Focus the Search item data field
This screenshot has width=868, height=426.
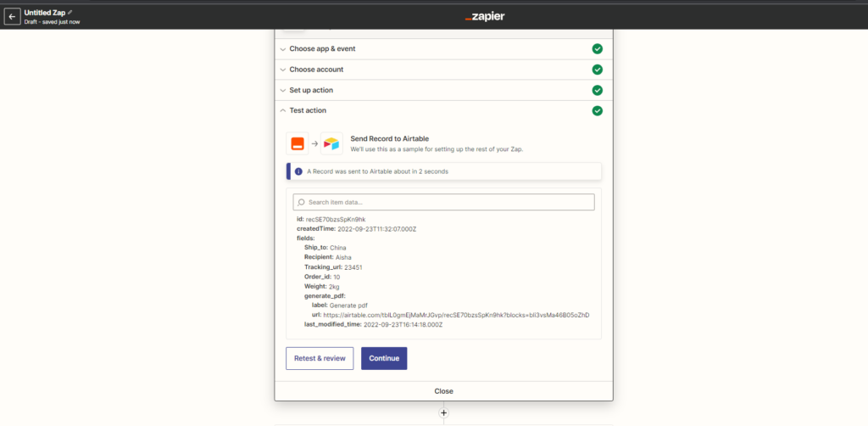[x=443, y=202]
